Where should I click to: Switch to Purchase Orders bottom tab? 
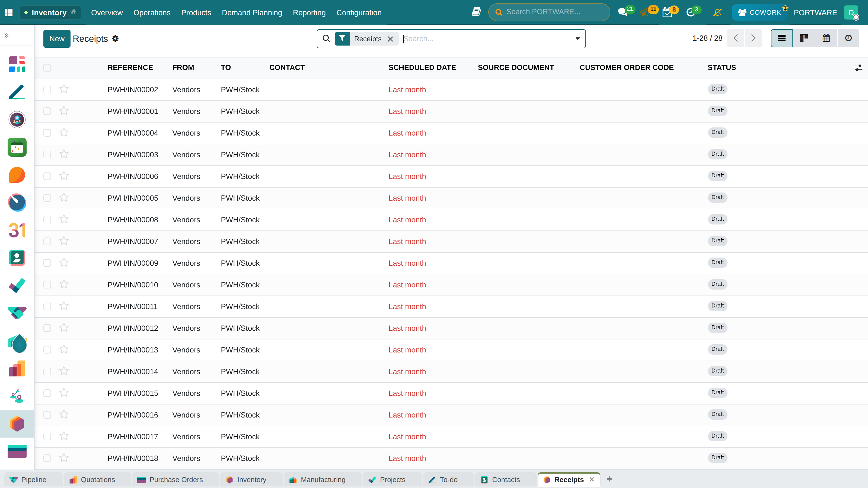click(175, 480)
